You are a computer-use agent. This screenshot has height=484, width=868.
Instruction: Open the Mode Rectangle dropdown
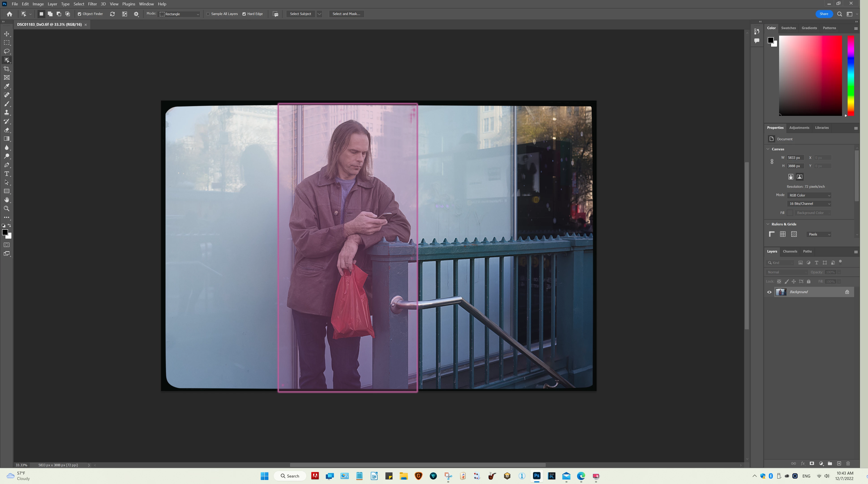tap(180, 14)
